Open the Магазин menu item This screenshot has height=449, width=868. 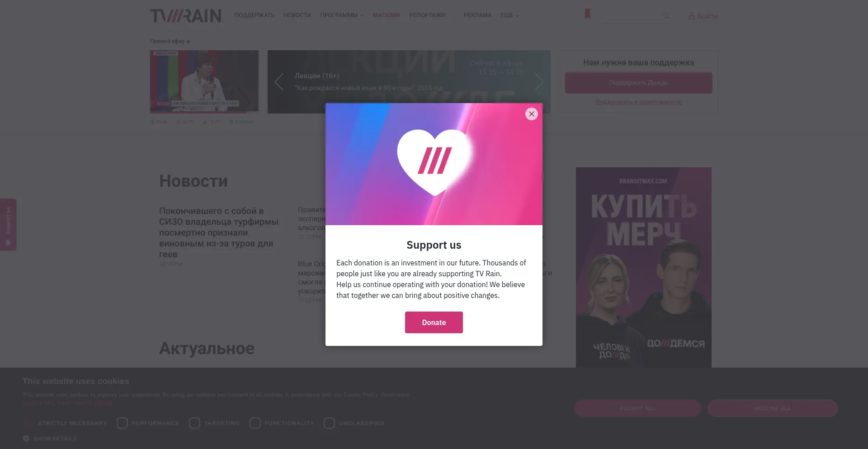click(387, 15)
